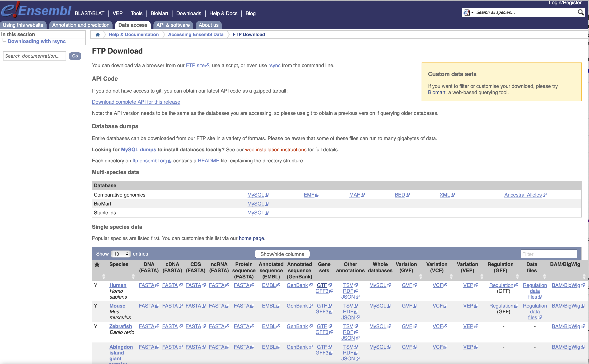589x364 pixels.
Task: Open BLAST/BLAT from top menu
Action: pos(90,13)
